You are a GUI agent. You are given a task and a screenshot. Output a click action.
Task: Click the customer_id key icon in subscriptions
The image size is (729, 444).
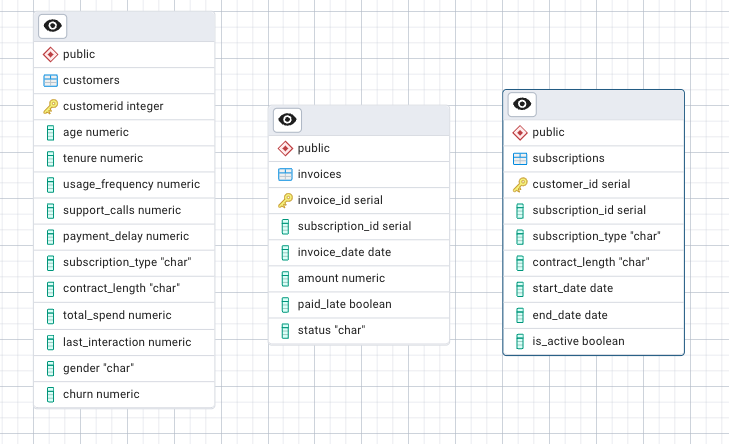(520, 184)
